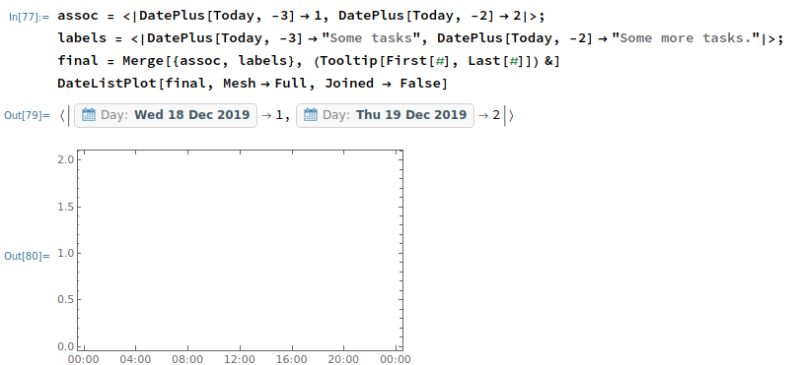
Task: Click the 0.5 y-axis tick label
Action: [66, 300]
